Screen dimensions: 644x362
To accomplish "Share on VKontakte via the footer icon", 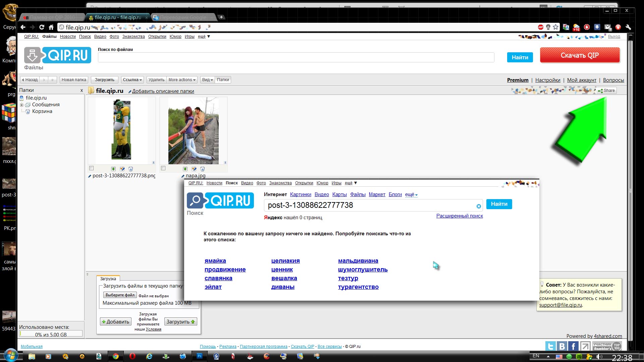I will (x=562, y=346).
